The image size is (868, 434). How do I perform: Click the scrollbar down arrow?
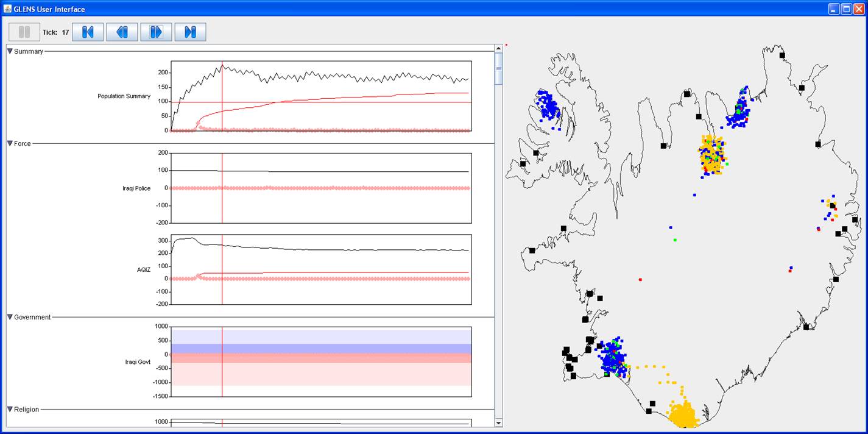[x=498, y=423]
